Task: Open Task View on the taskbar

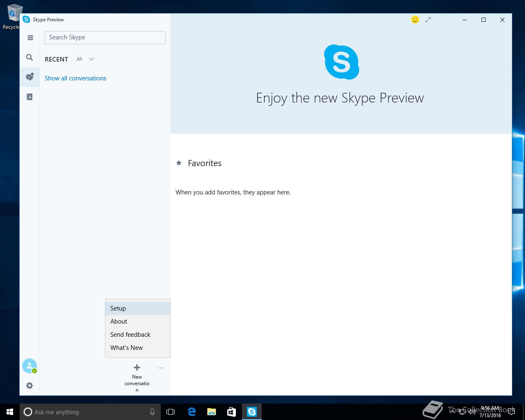Action: click(171, 412)
